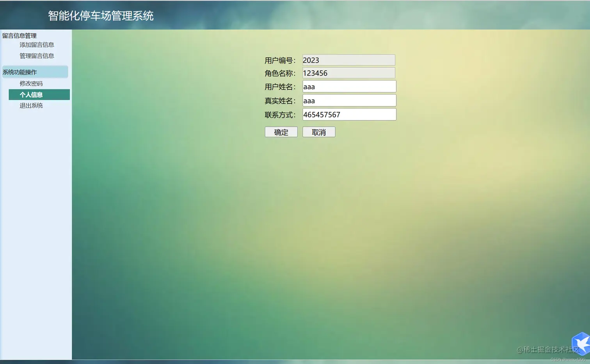Confirm changes with the 确定 button
The width and height of the screenshot is (590, 364).
pos(281,132)
